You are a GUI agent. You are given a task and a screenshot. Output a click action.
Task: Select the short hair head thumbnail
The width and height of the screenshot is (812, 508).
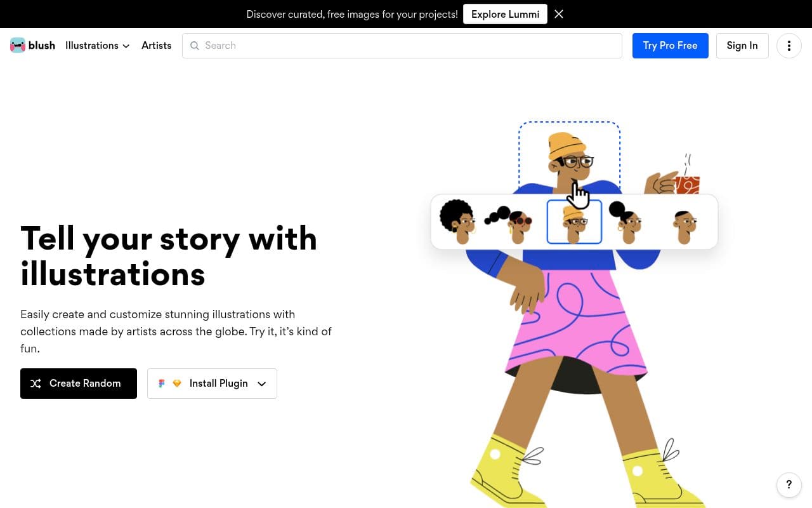[684, 226]
